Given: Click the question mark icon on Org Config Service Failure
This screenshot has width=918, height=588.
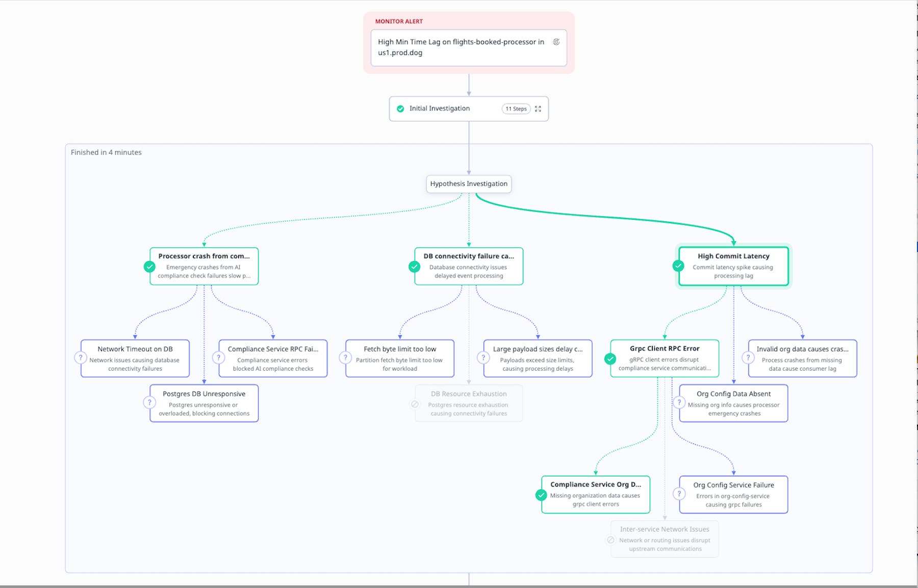Looking at the screenshot, I should coord(679,494).
